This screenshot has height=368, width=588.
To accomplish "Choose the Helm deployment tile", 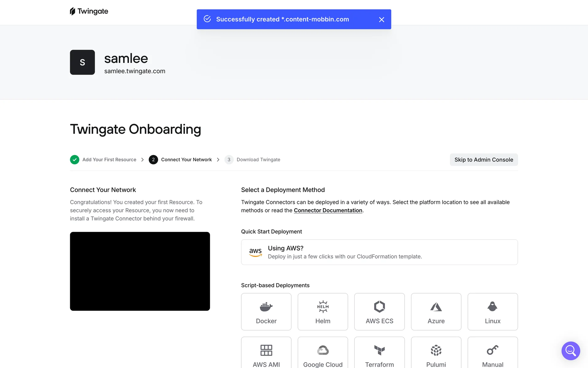I will pos(322,312).
